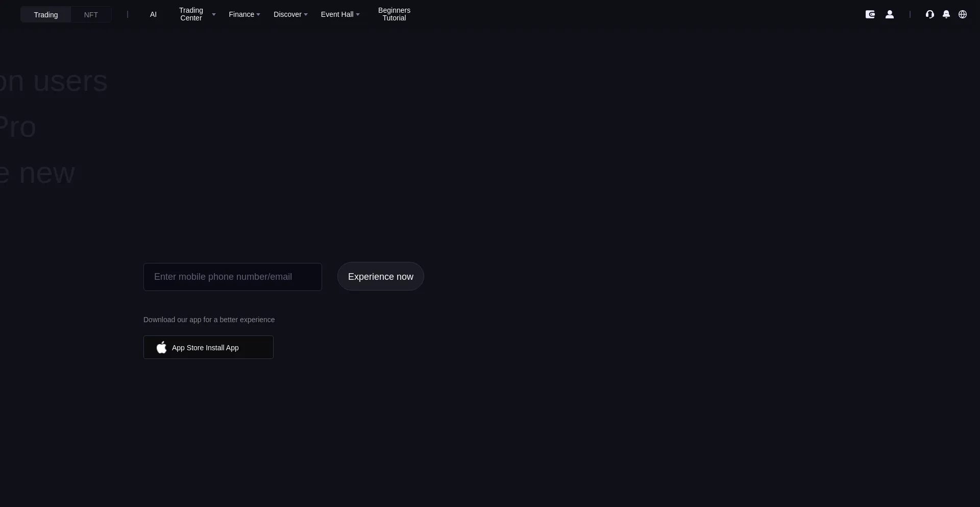This screenshot has width=980, height=507.
Task: Click 'Download our app for a better experience' text
Action: click(x=209, y=320)
